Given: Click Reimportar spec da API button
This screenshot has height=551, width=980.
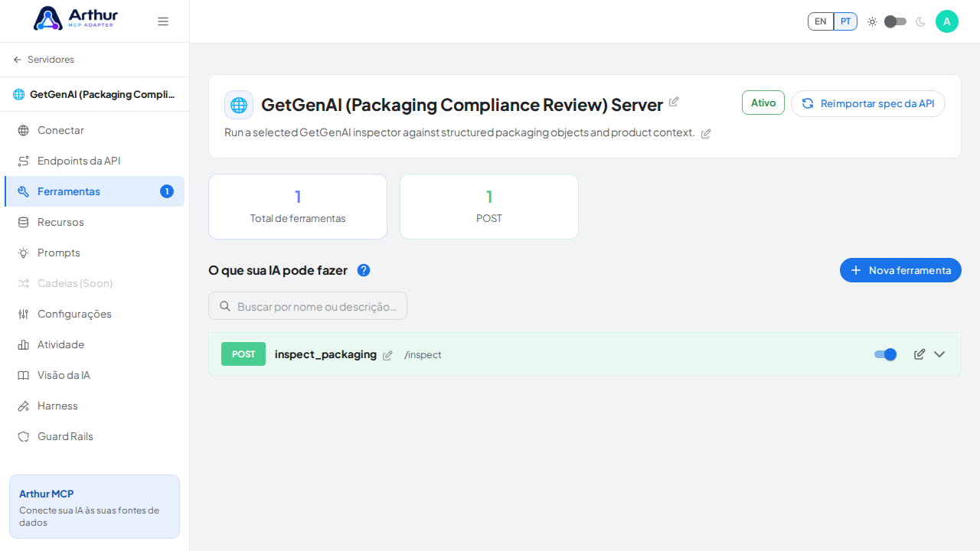Looking at the screenshot, I should (x=868, y=103).
